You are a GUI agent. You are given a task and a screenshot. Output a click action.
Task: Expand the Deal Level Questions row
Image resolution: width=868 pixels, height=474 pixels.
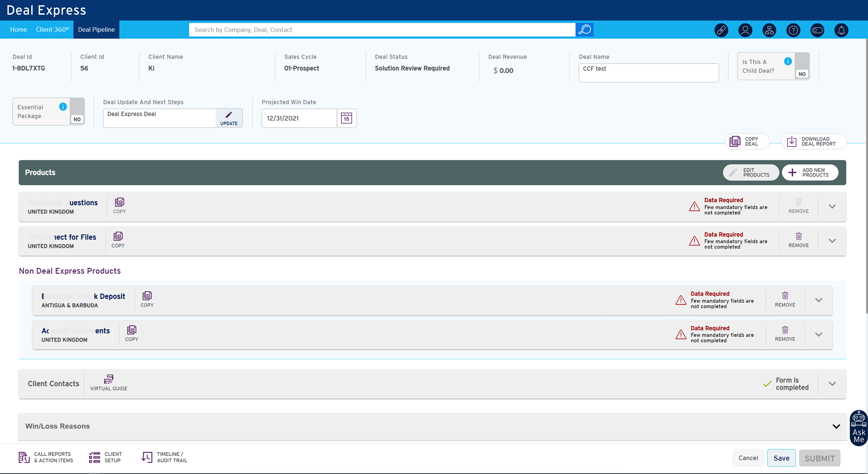click(832, 206)
